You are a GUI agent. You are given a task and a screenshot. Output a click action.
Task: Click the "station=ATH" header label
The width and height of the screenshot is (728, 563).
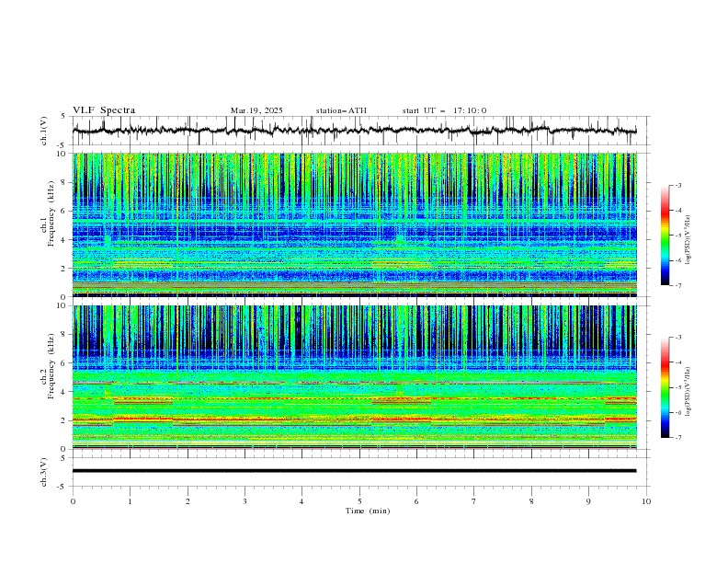tap(341, 110)
